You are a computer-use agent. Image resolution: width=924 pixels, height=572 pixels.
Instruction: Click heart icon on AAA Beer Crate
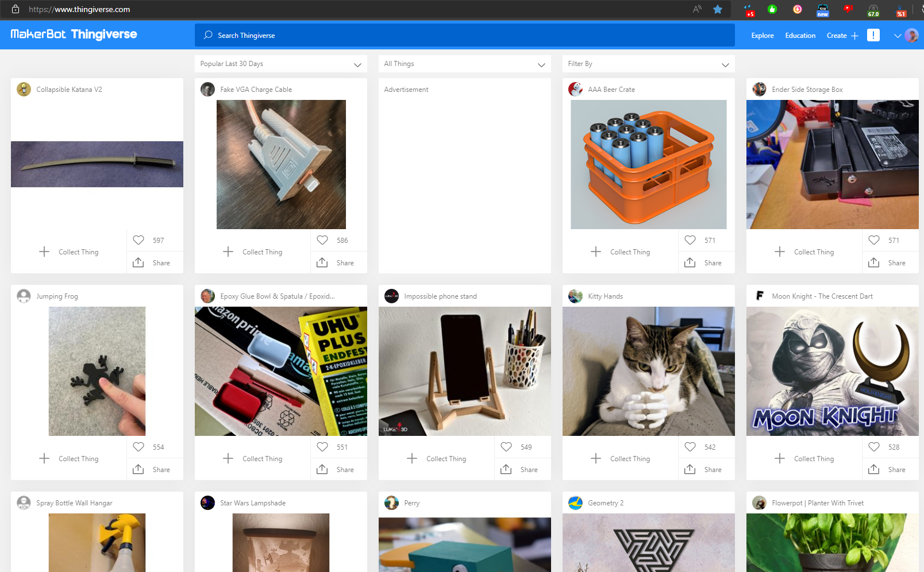click(690, 240)
